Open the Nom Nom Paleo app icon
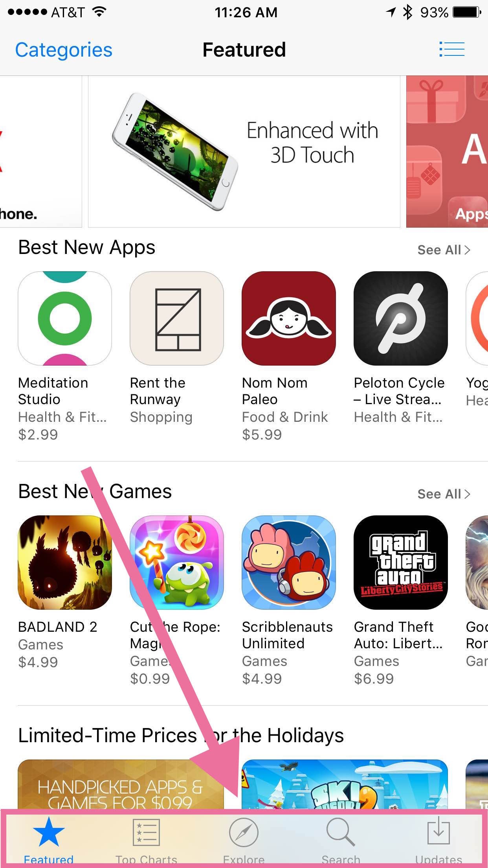 [289, 318]
